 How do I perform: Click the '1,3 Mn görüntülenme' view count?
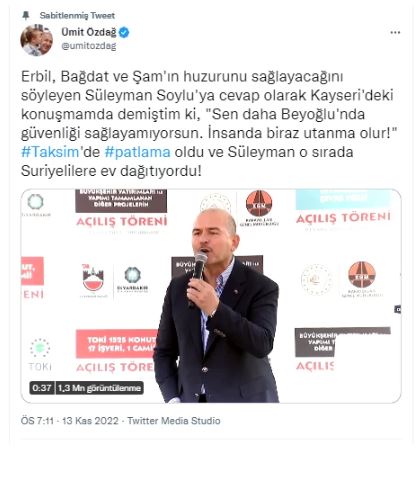click(x=99, y=388)
